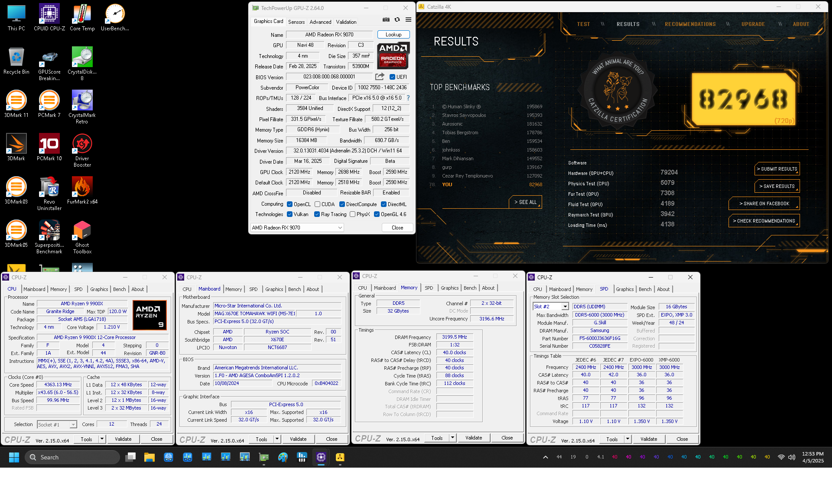Click the Lookup button in GPU-Z
The height and width of the screenshot is (504, 832).
tap(393, 35)
